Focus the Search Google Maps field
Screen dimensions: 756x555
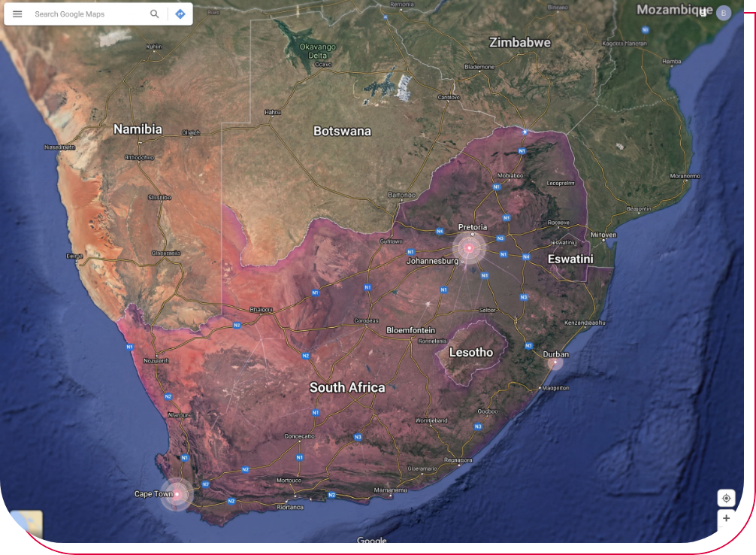[86, 14]
